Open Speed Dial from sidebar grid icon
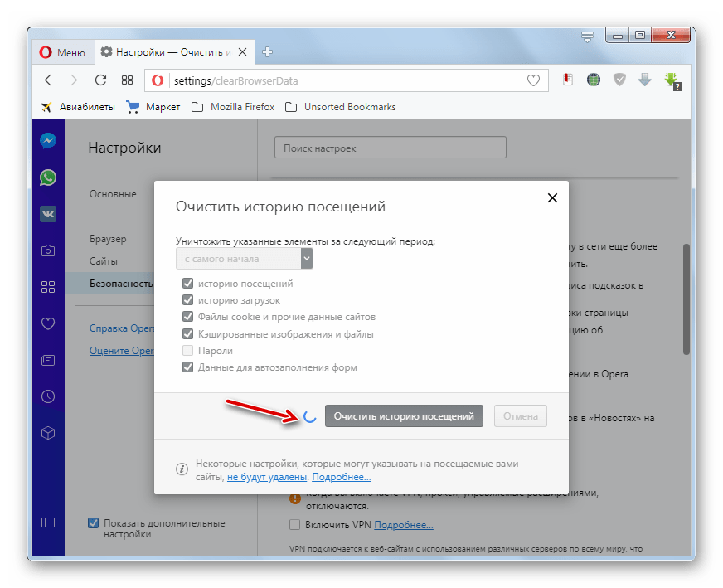 click(x=48, y=287)
